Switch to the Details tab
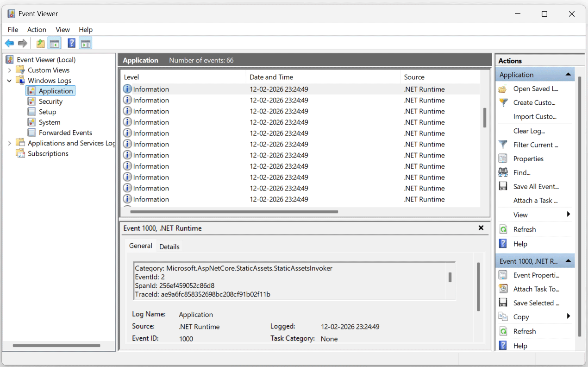Screen dimensions: 588x367 169,246
